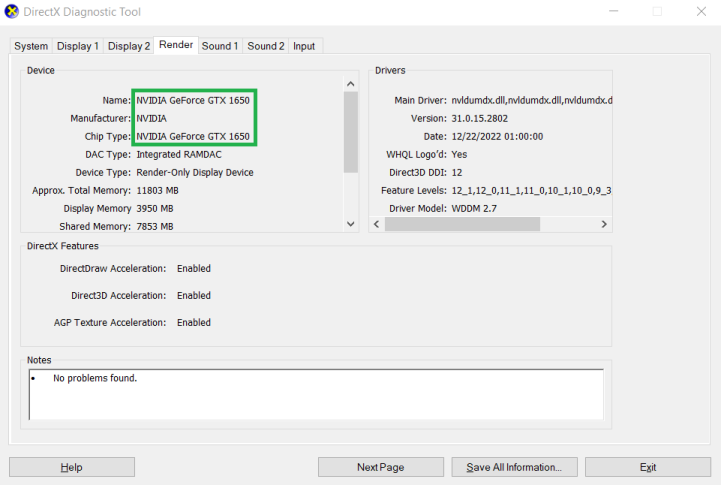721x485 pixels.
Task: Click the WHQL Logo'd value Yes
Action: point(459,154)
